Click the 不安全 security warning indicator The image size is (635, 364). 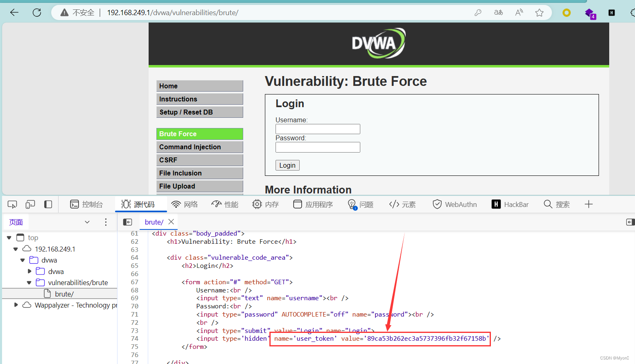(79, 12)
